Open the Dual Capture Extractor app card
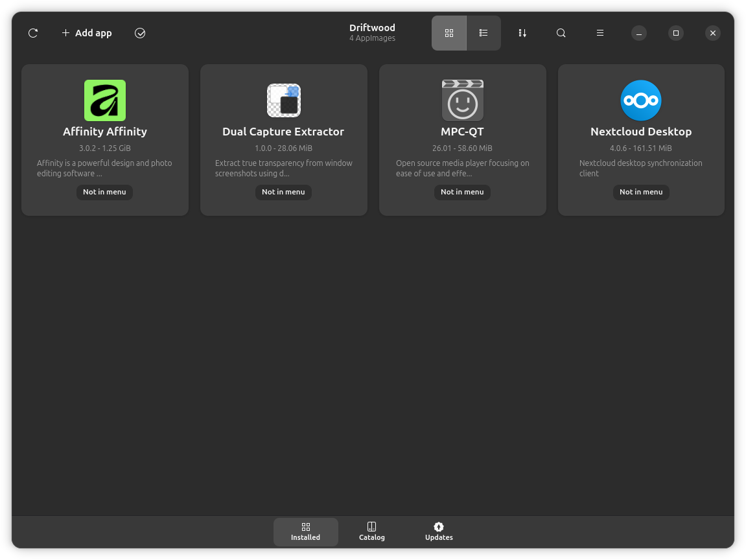This screenshot has width=746, height=560. coord(283,139)
